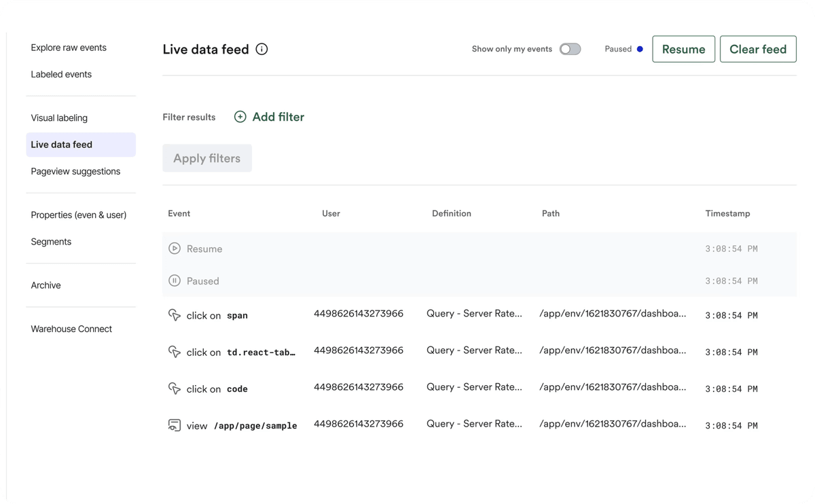Click the Live data feed page heading
Image resolution: width=815 pixels, height=504 pixels.
(x=206, y=49)
